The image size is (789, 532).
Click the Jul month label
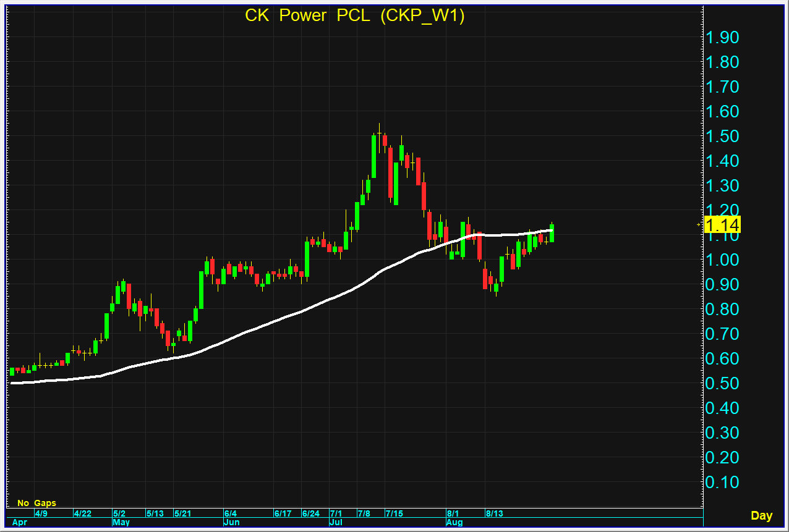coord(336,522)
